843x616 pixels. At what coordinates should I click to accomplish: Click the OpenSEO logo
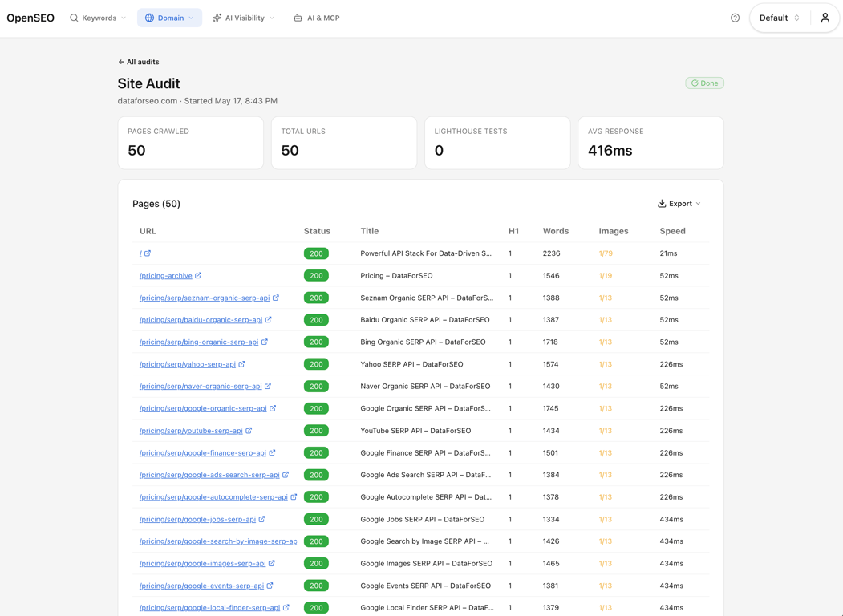coord(30,18)
